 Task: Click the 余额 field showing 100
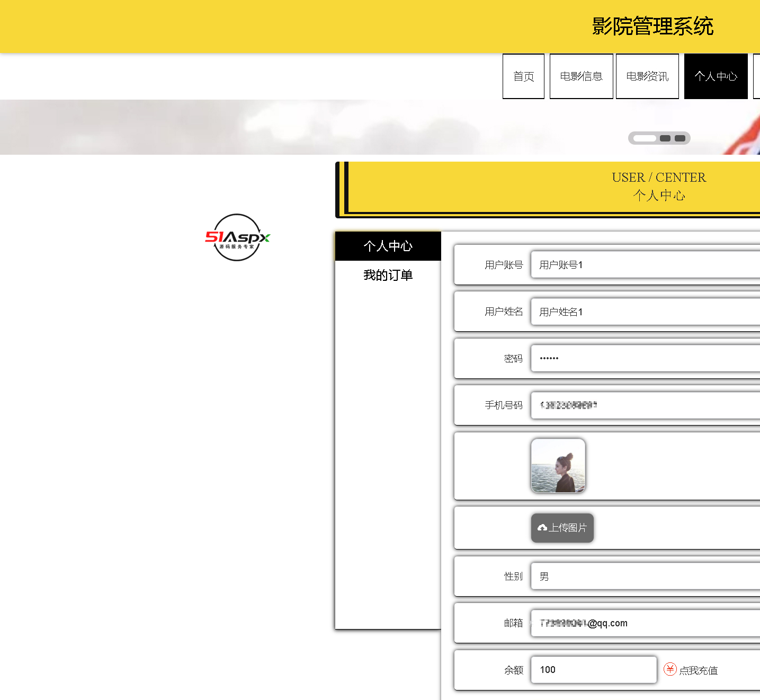click(593, 670)
